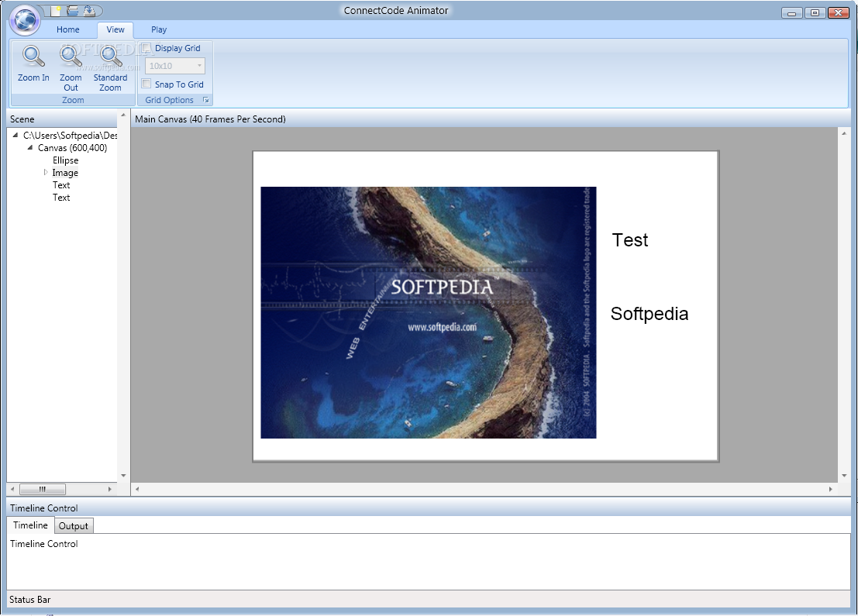Select the View ribbon tab

coord(115,29)
